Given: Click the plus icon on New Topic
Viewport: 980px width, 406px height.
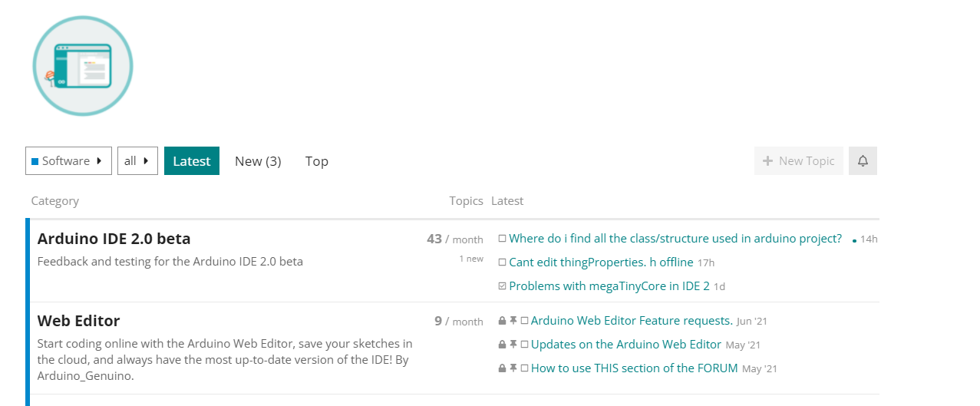Looking at the screenshot, I should tap(767, 161).
